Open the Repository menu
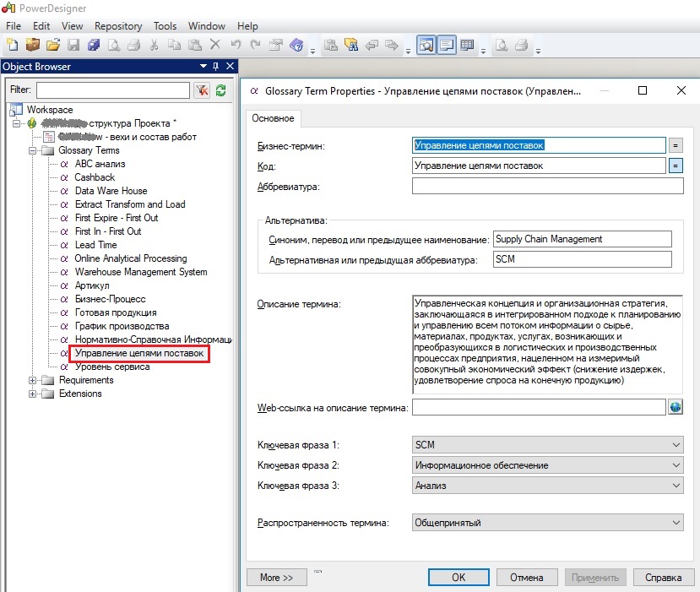Screen dimensions: 700x592 pyautogui.click(x=118, y=26)
